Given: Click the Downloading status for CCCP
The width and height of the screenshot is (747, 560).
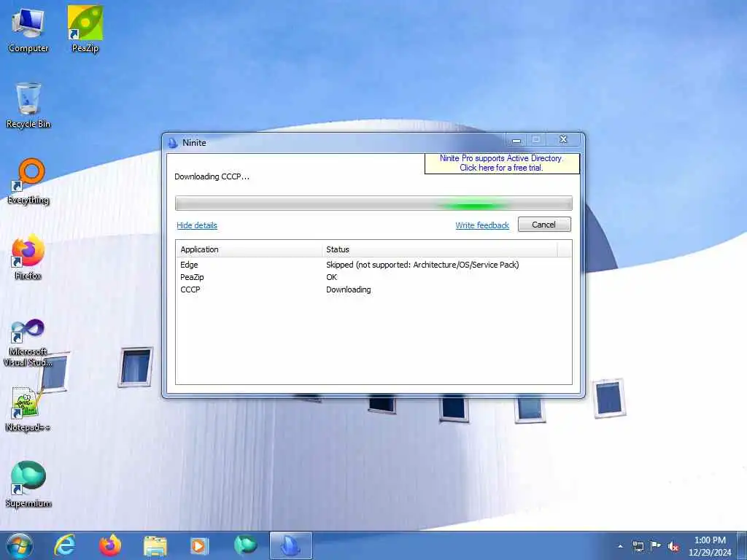Looking at the screenshot, I should coord(348,289).
